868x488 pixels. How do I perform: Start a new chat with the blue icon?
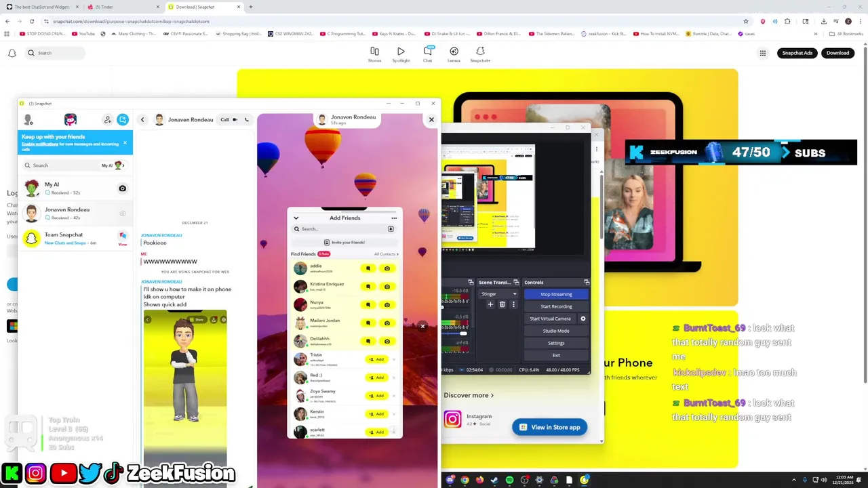123,119
